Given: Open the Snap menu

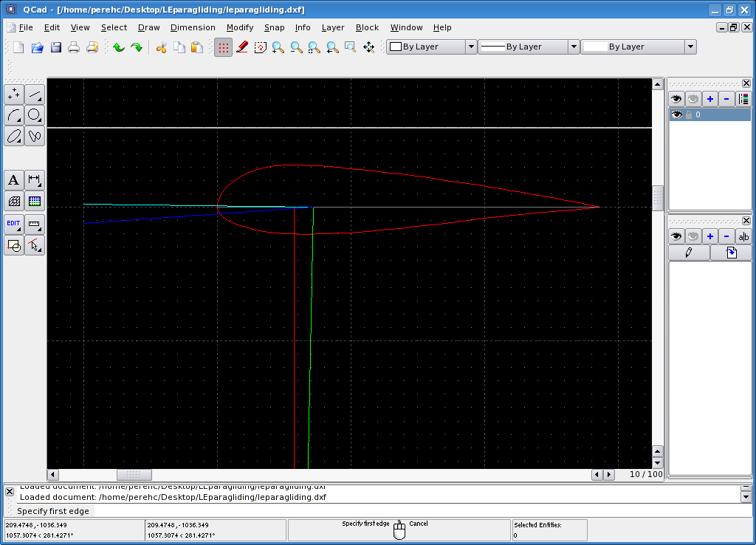Looking at the screenshot, I should (x=275, y=27).
